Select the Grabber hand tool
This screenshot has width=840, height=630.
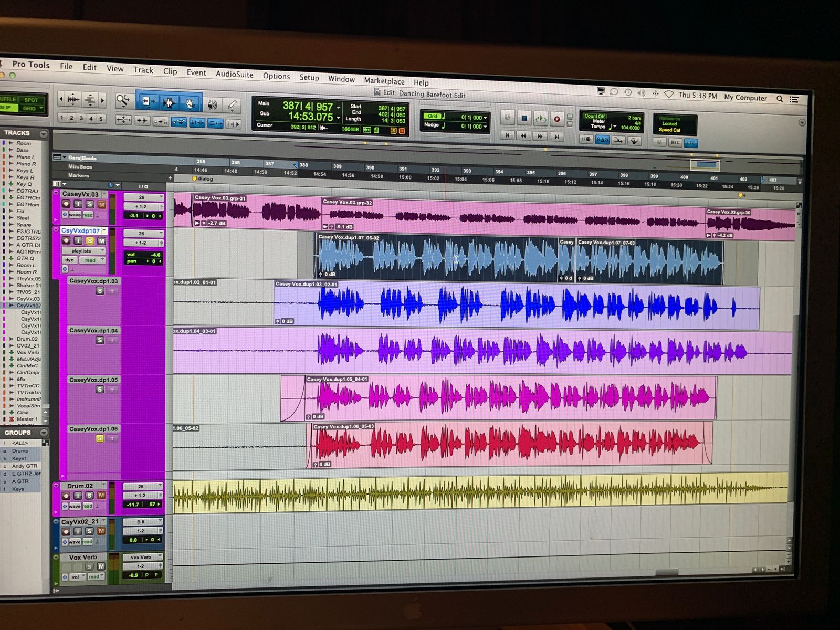coord(190,103)
